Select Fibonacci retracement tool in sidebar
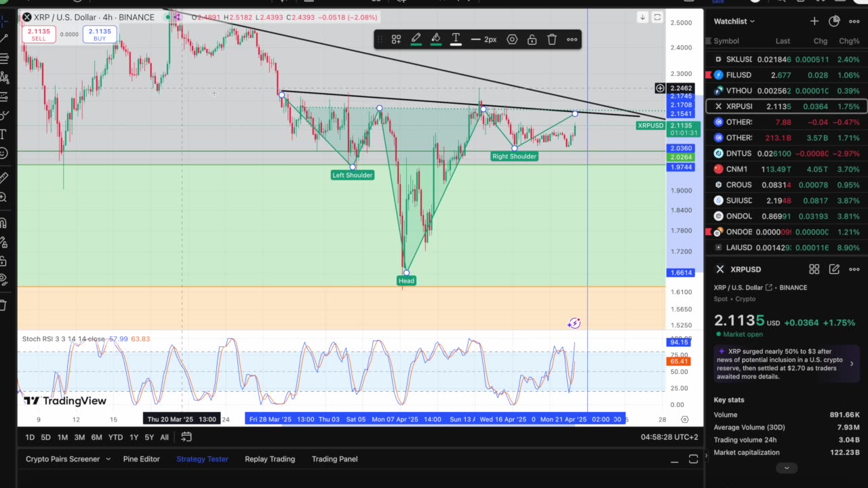Viewport: 868px width, 488px height. 4,58
